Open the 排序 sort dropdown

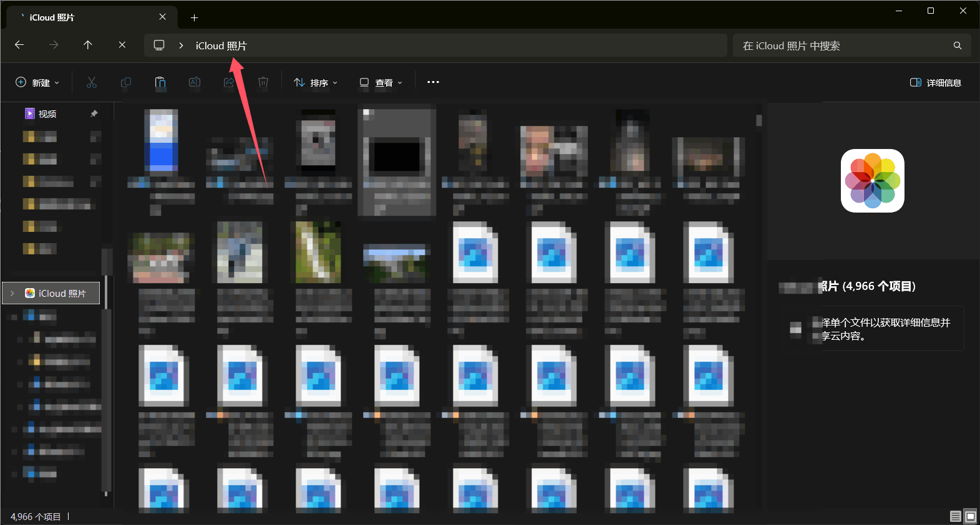pyautogui.click(x=316, y=82)
